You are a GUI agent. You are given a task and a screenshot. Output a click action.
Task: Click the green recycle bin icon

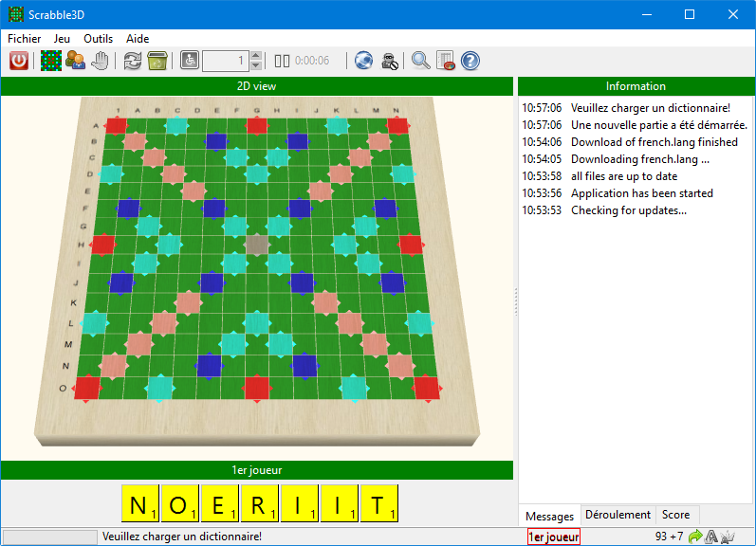pos(157,61)
